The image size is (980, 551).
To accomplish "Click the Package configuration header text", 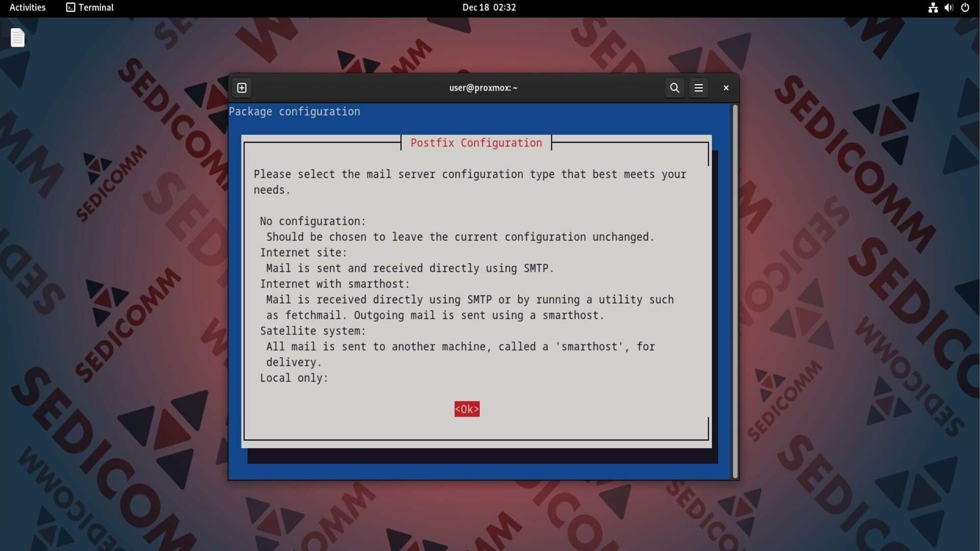I will click(x=294, y=112).
